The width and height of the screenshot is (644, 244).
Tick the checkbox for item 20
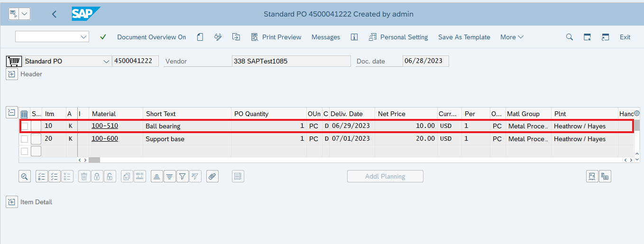click(24, 139)
